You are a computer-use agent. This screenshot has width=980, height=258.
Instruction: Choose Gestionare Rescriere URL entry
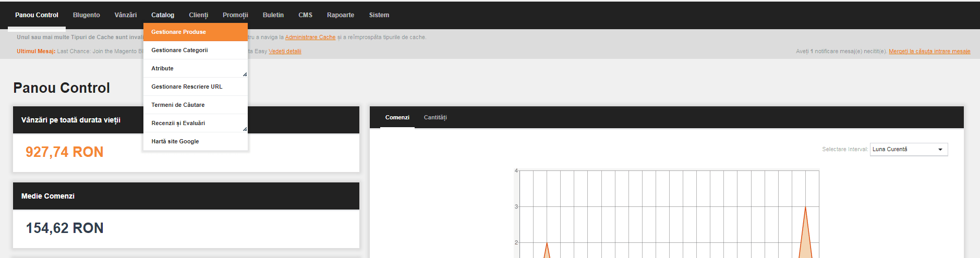point(196,87)
